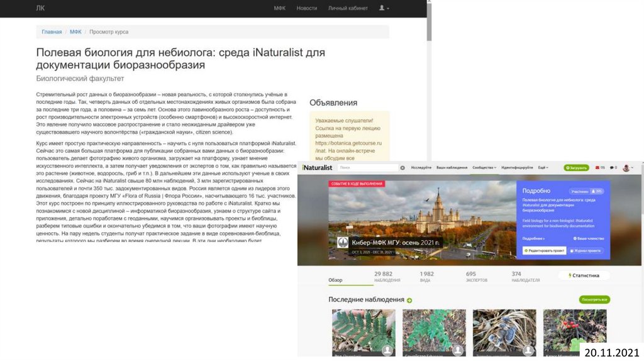Open the fern frond observation thumbnail
This screenshot has height=361, width=644.
coord(364,333)
